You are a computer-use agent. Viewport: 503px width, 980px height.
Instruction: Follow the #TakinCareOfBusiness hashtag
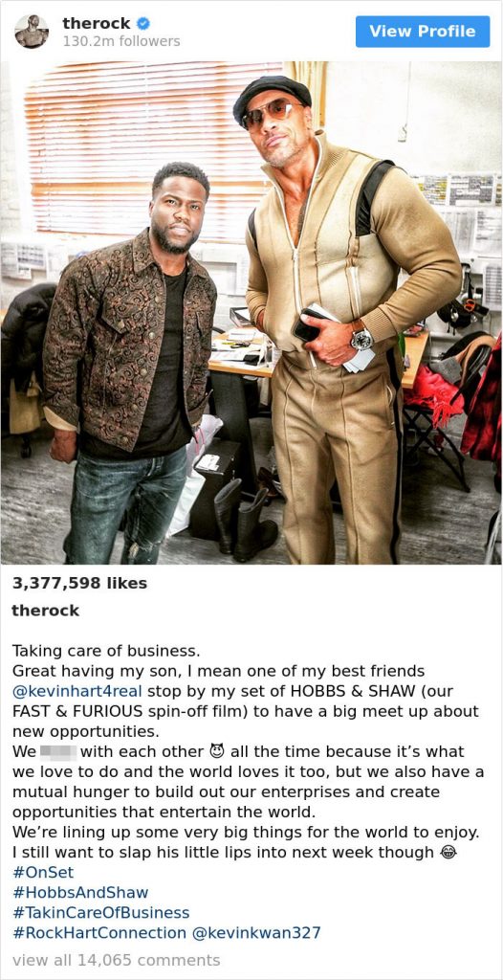pyautogui.click(x=100, y=912)
